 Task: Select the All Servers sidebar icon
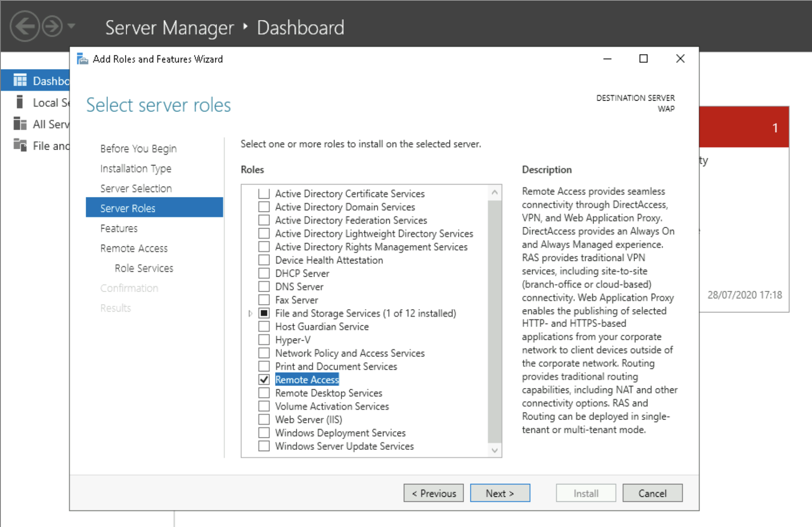click(x=20, y=124)
